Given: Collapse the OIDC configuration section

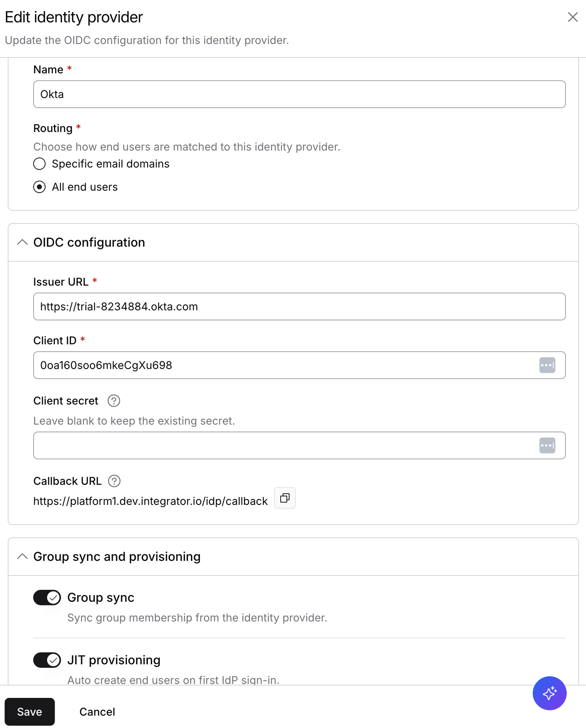Looking at the screenshot, I should [22, 242].
